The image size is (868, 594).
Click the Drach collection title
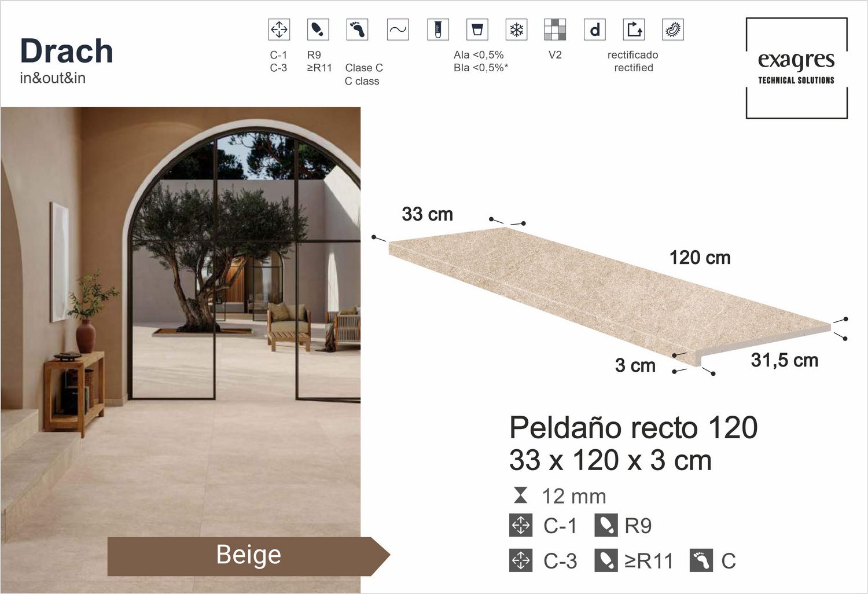pos(67,51)
